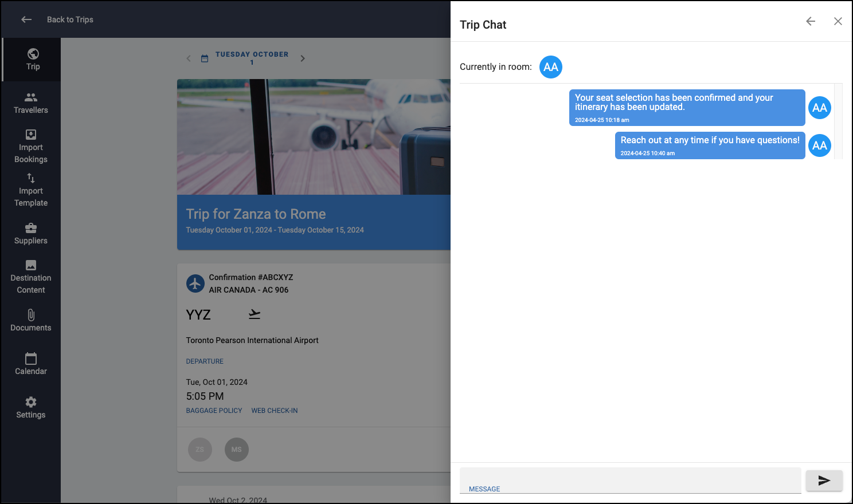Click the 2024-04-25 10:40 am timestamp
Screen dimensions: 853x504
point(648,153)
